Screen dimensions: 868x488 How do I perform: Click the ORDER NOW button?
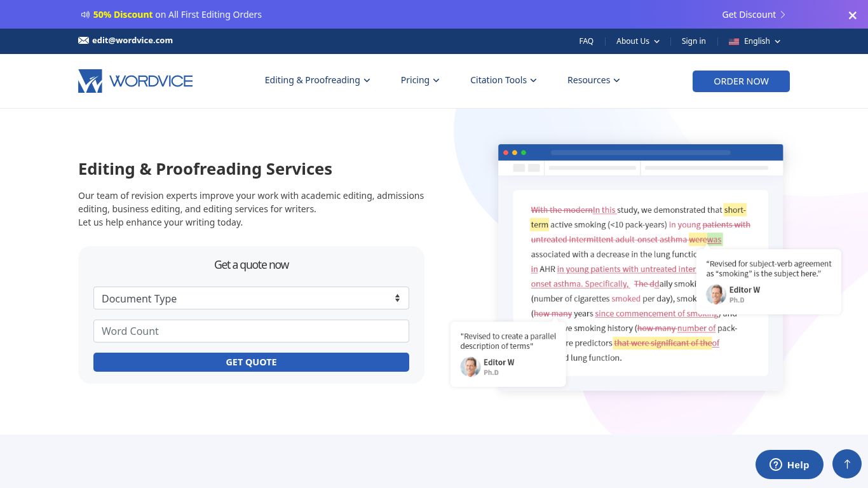[x=741, y=81]
